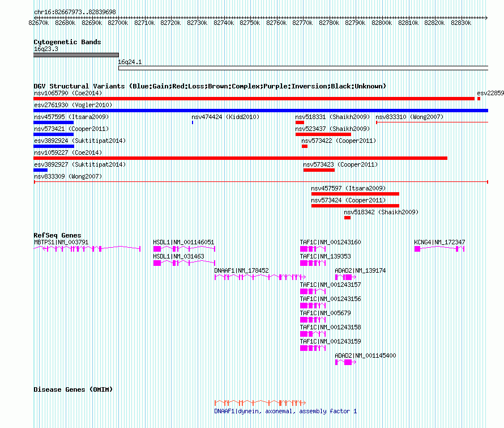Click the thin nsv833309 red line
This screenshot has height=428, width=504.
tap(261, 182)
